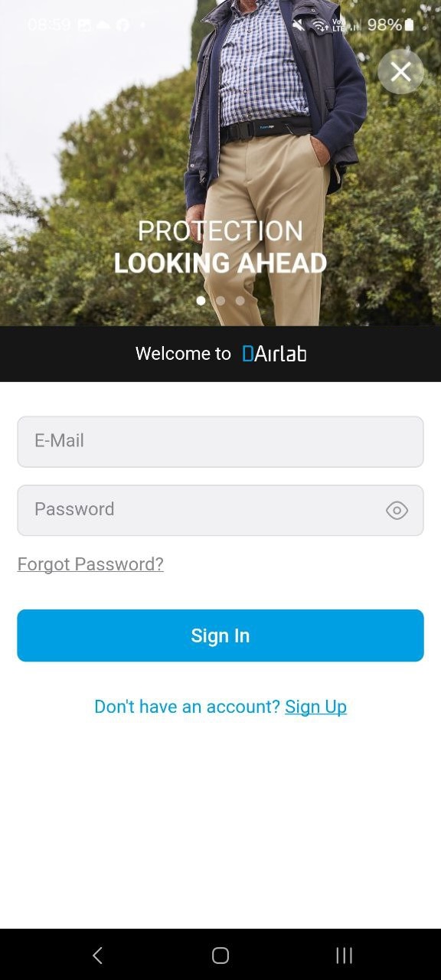The width and height of the screenshot is (441, 980).
Task: Open the Sign Up link
Action: click(x=315, y=707)
